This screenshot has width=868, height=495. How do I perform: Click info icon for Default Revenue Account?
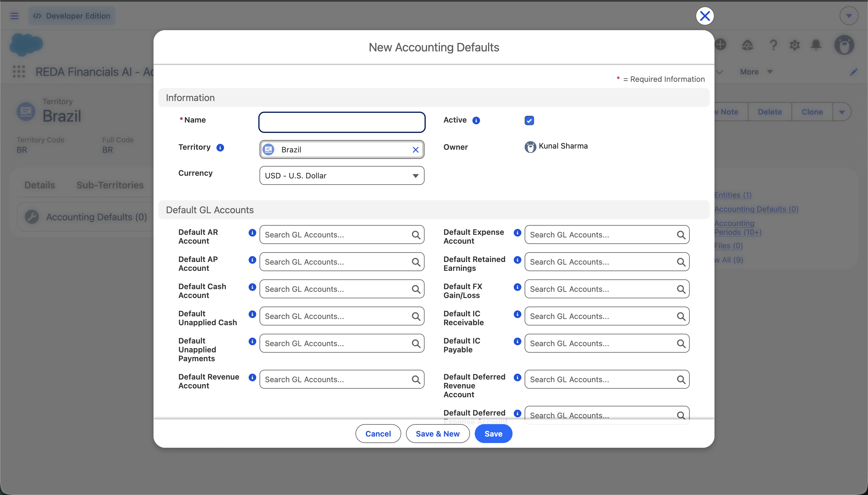pos(252,377)
